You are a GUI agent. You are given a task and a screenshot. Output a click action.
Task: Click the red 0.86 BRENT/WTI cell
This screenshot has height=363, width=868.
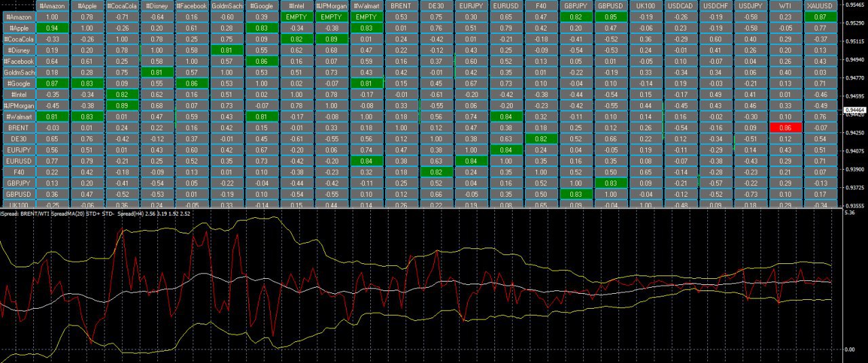[x=785, y=128]
